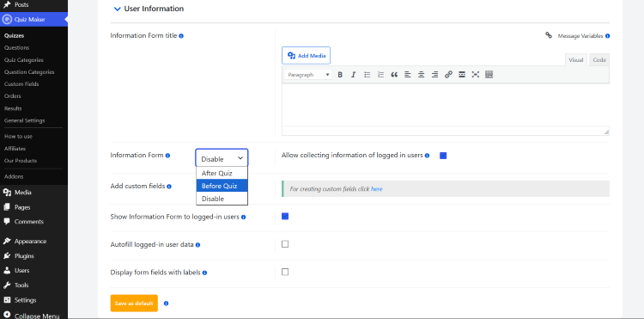Click the Appearance brush icon in the sidebar
Image resolution: width=644 pixels, height=319 pixels.
[x=7, y=242]
